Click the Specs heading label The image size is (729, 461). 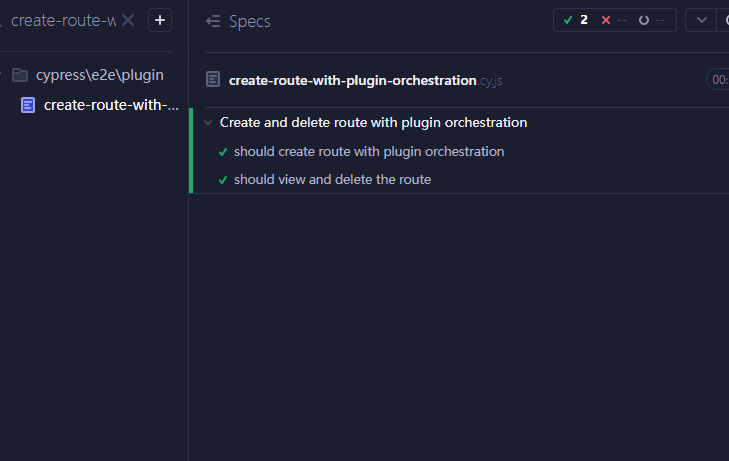tap(249, 21)
